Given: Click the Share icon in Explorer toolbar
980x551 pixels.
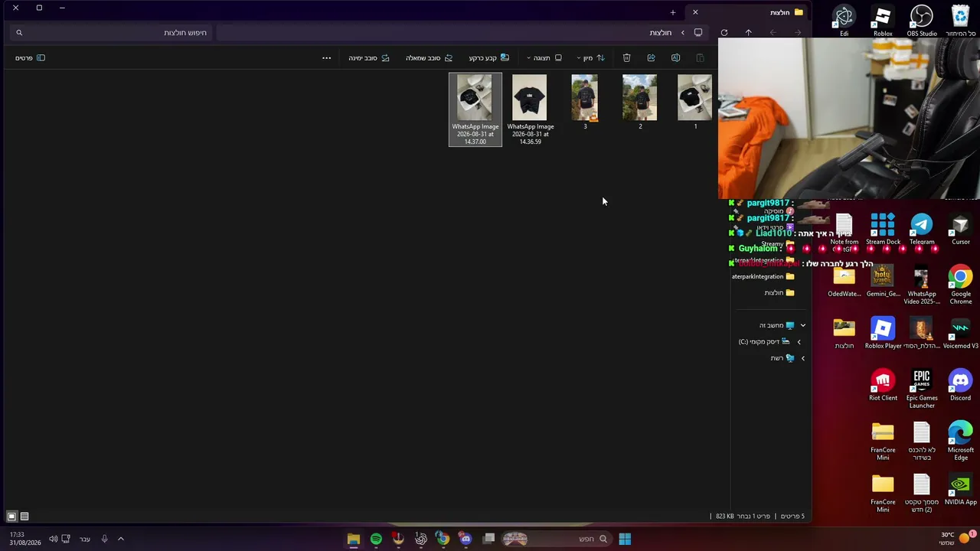Looking at the screenshot, I should point(651,58).
